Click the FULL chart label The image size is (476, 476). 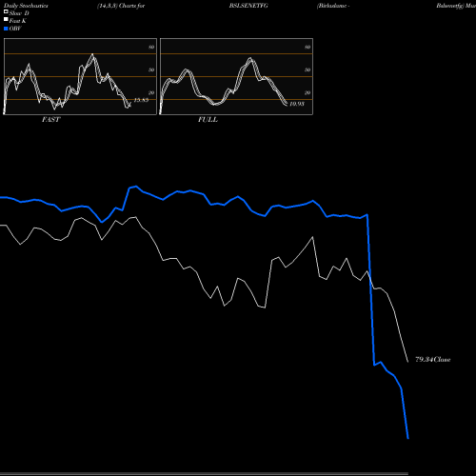[208, 120]
